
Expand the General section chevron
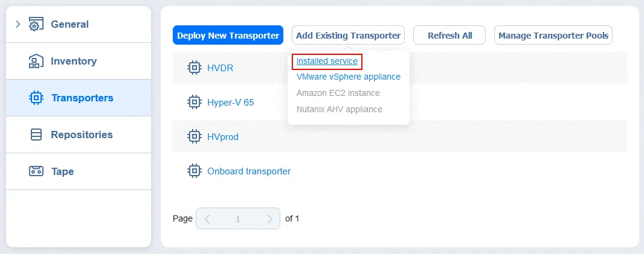coord(18,24)
